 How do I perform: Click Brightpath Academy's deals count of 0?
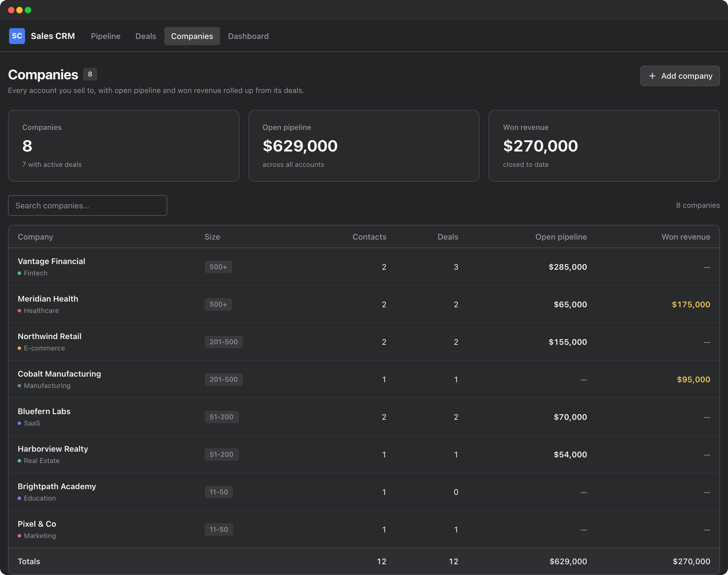[456, 492]
